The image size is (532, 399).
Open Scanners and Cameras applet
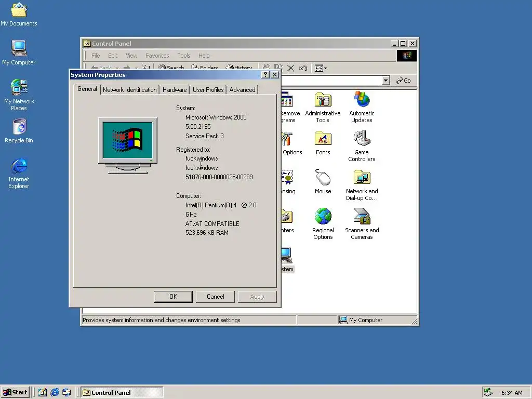(x=362, y=223)
